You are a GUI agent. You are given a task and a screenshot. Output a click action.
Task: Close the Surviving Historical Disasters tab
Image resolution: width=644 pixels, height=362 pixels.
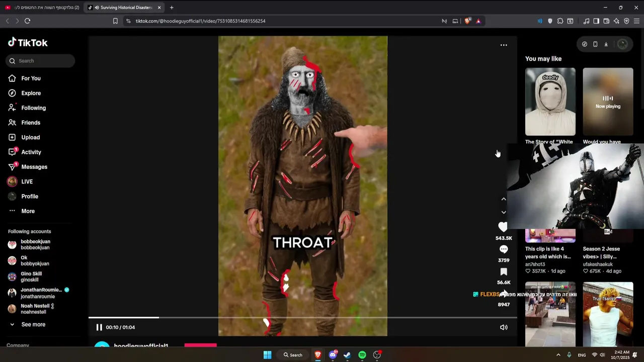[x=159, y=8]
